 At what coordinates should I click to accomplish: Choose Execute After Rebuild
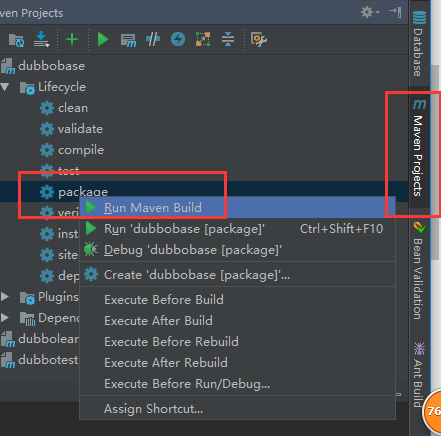(237, 363)
